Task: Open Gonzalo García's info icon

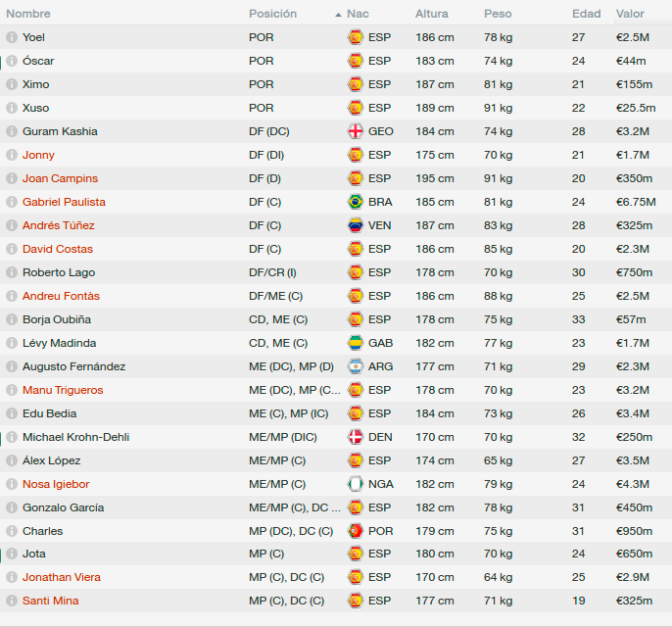Action: pos(12,507)
